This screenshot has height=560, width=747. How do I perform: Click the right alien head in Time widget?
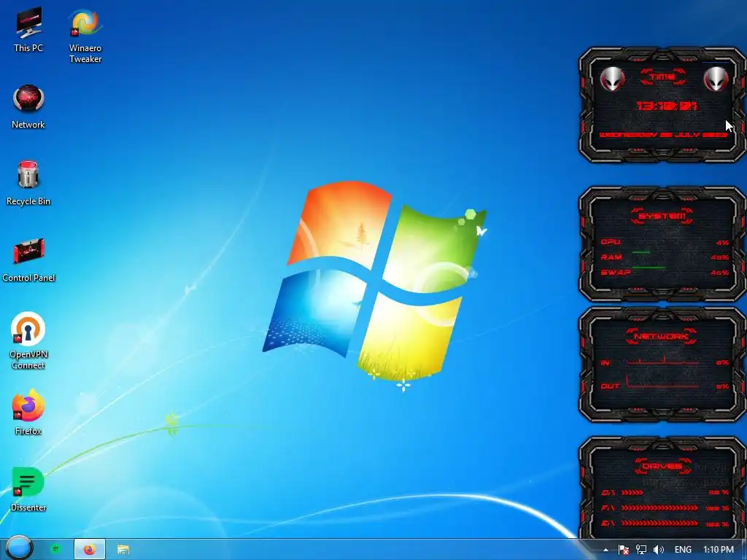pyautogui.click(x=716, y=79)
